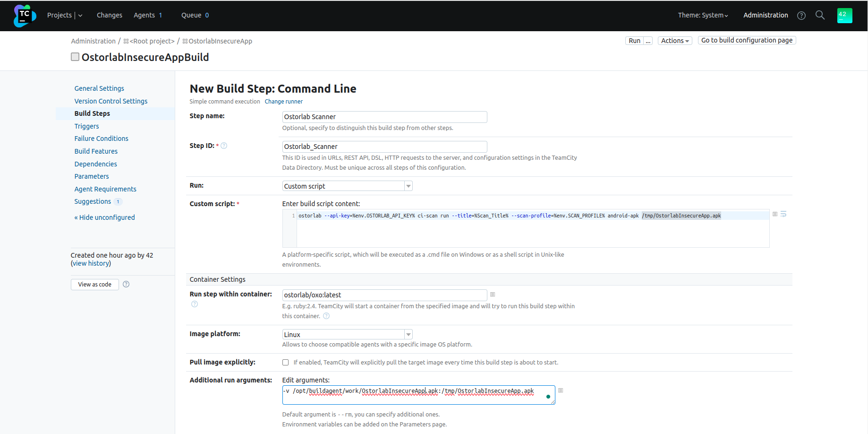Toggle line wrap icon beside custom script editor
This screenshot has height=434, width=868.
point(783,214)
